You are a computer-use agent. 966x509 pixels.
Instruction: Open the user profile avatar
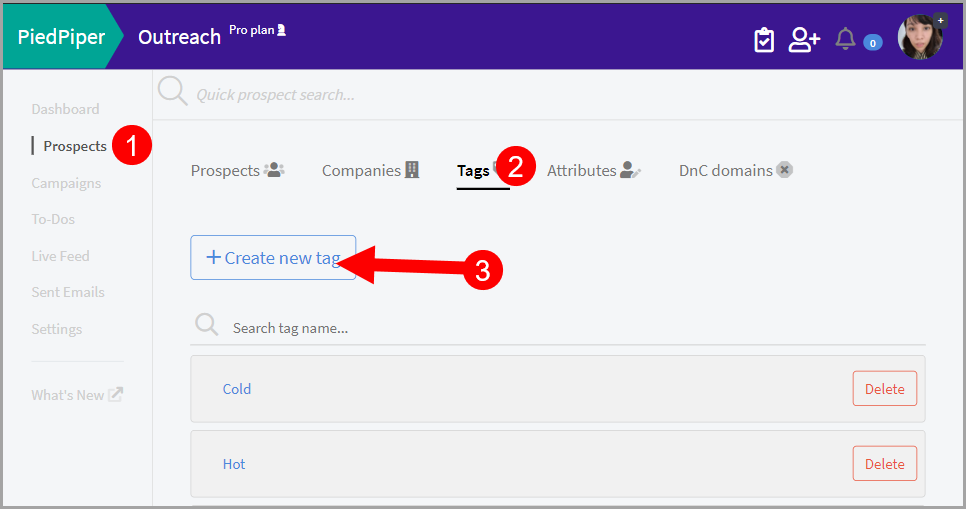point(920,37)
